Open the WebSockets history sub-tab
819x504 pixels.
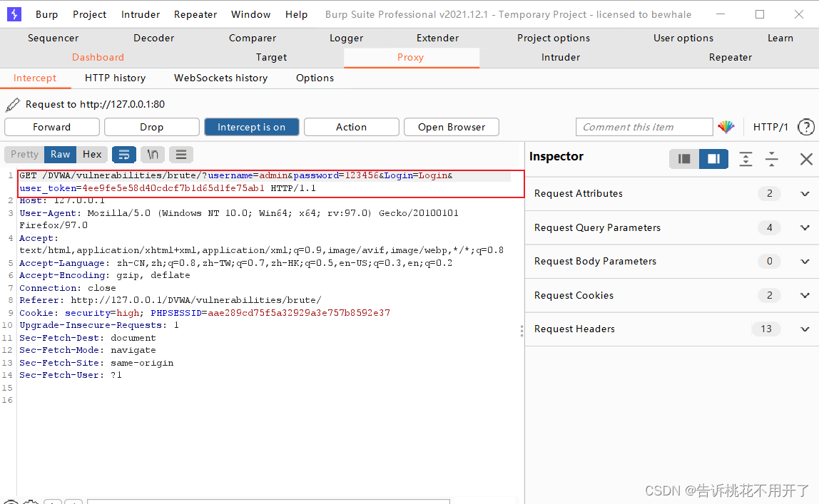pos(220,78)
